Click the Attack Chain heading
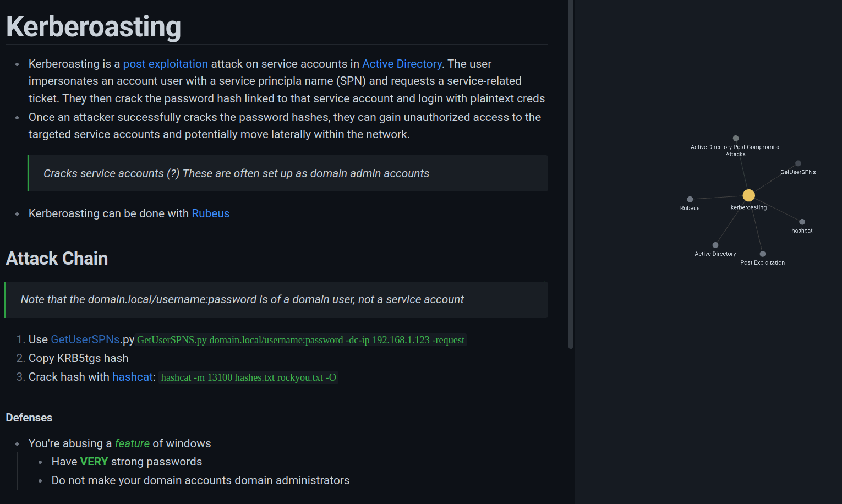Image resolution: width=842 pixels, height=504 pixels. click(57, 259)
